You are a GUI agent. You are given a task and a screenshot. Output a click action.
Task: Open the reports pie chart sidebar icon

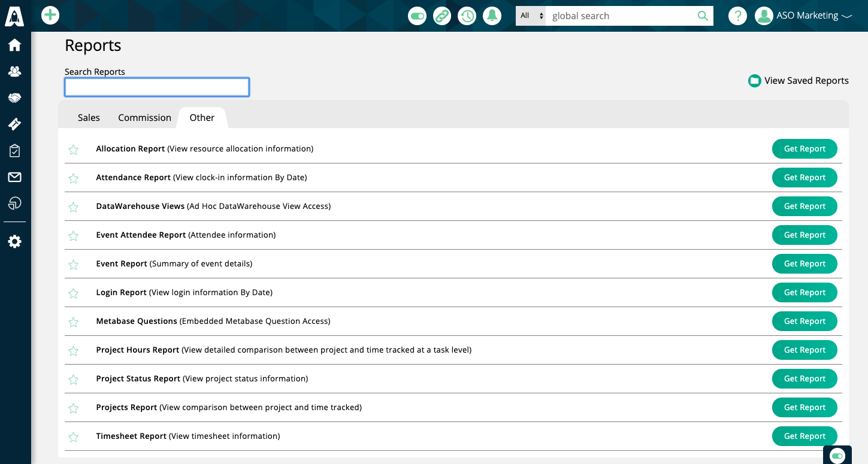pos(14,204)
